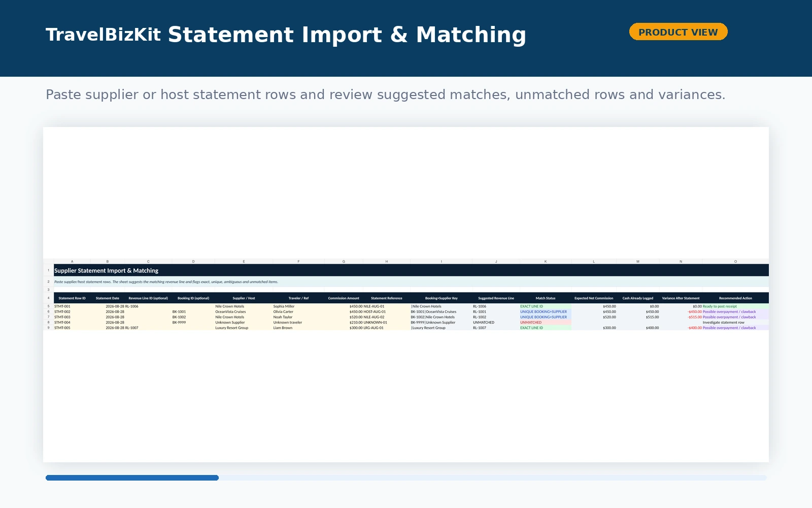Screen dimensions: 812x508
Task: Click 'Cash Already Logged' heading
Action: pos(638,298)
